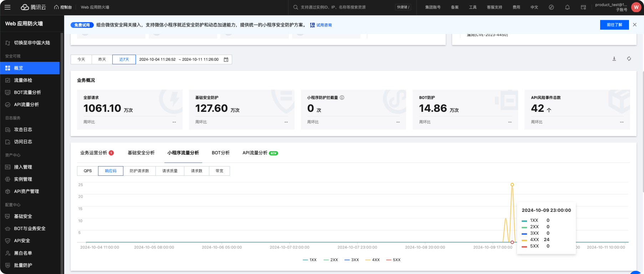Click the 全部请求 1061.10 value

(102, 108)
